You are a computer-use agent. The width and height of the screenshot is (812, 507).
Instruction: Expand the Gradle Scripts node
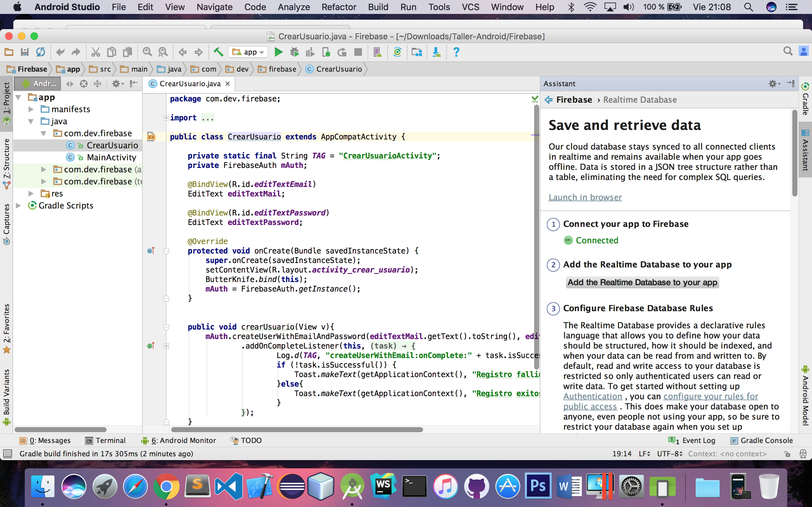tap(19, 206)
